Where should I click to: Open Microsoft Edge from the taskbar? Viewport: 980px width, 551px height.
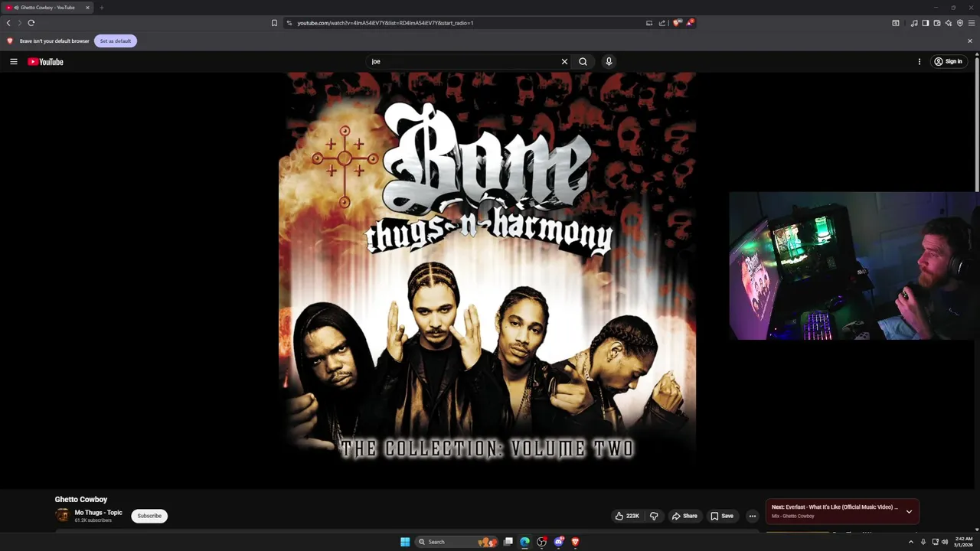tap(524, 542)
